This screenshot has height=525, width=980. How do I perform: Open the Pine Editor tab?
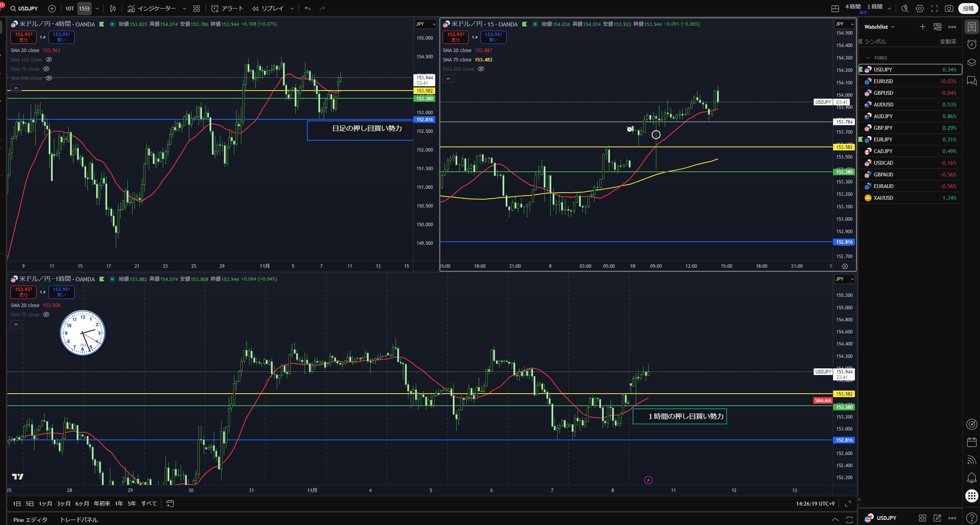30,520
